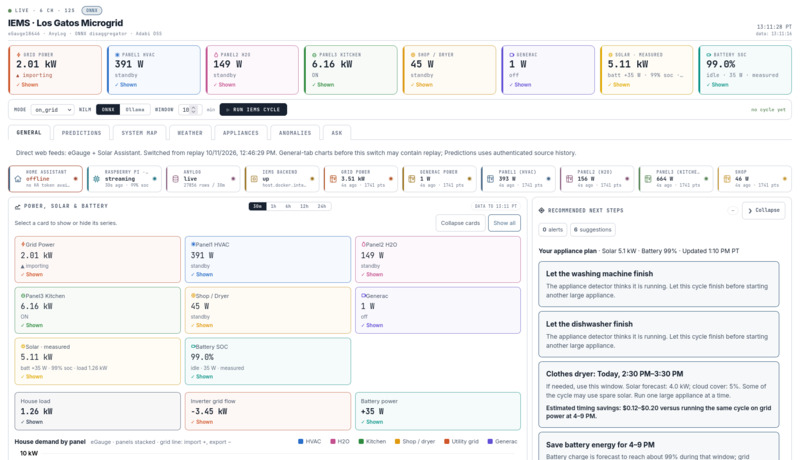Viewport: 806px width, 460px height.
Task: Toggle Shown on the Battery power card
Action: tap(372, 422)
